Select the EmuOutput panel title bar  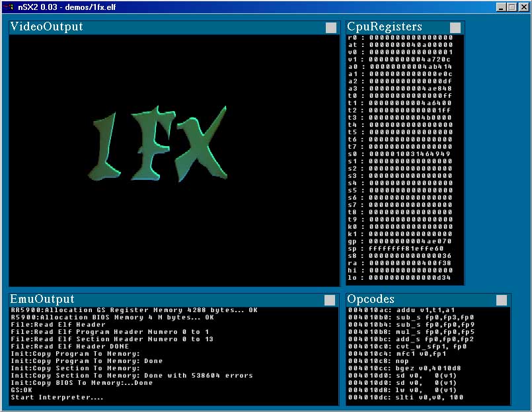pos(165,300)
